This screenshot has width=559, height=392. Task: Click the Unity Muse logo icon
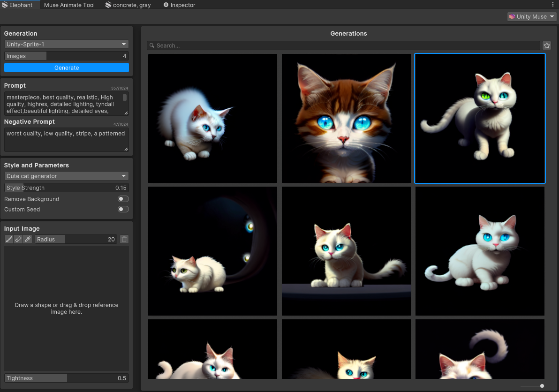[x=512, y=16]
